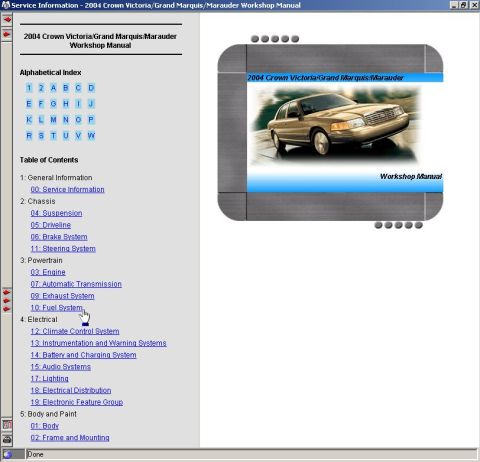The height and width of the screenshot is (462, 480).
Task: Jump to index letter V
Action: pos(78,136)
